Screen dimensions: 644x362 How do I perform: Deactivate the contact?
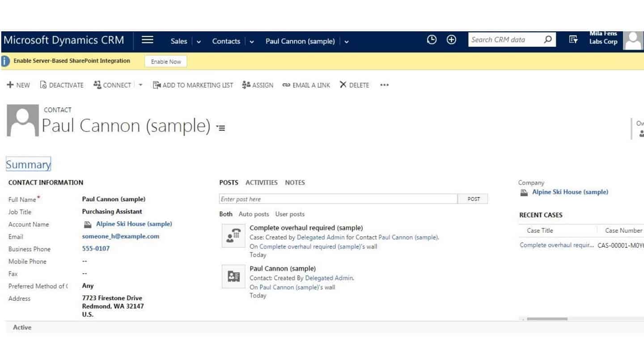click(x=62, y=85)
